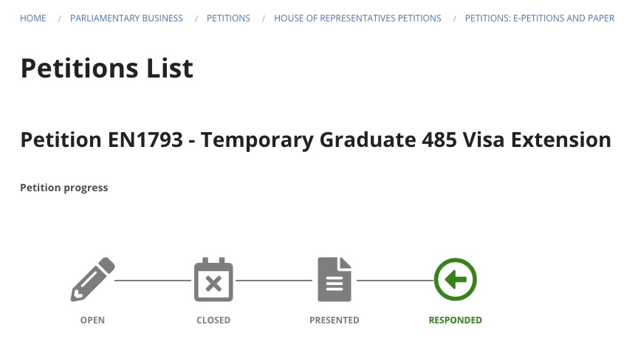The height and width of the screenshot is (364, 624).
Task: Click the Presented stage document icon
Action: pyautogui.click(x=335, y=279)
